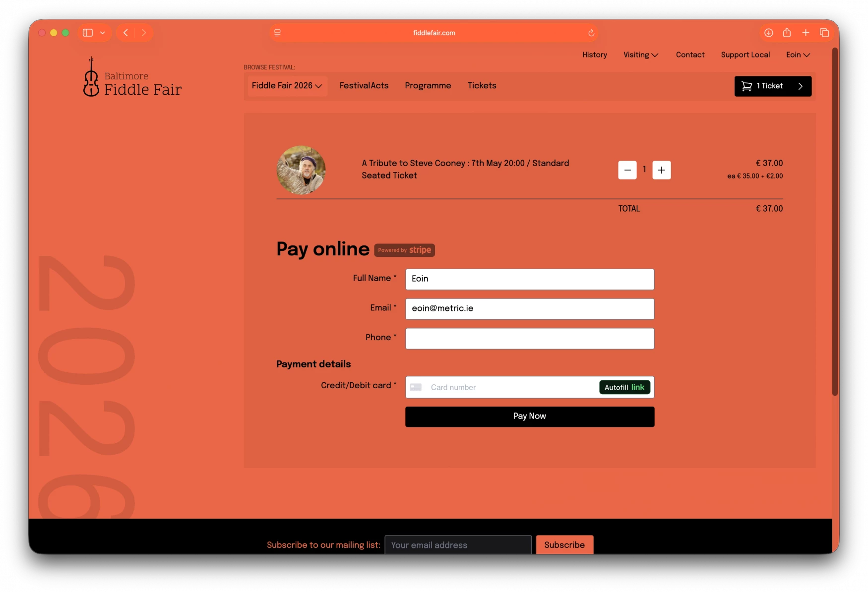The height and width of the screenshot is (592, 868).
Task: Open the Safari downloads list
Action: click(x=768, y=33)
